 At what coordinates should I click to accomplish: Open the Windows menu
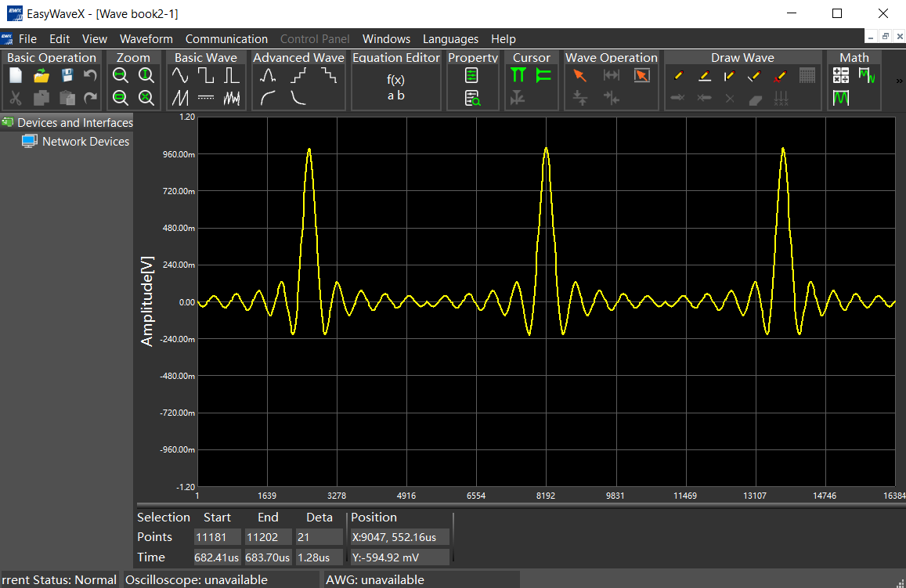tap(387, 38)
